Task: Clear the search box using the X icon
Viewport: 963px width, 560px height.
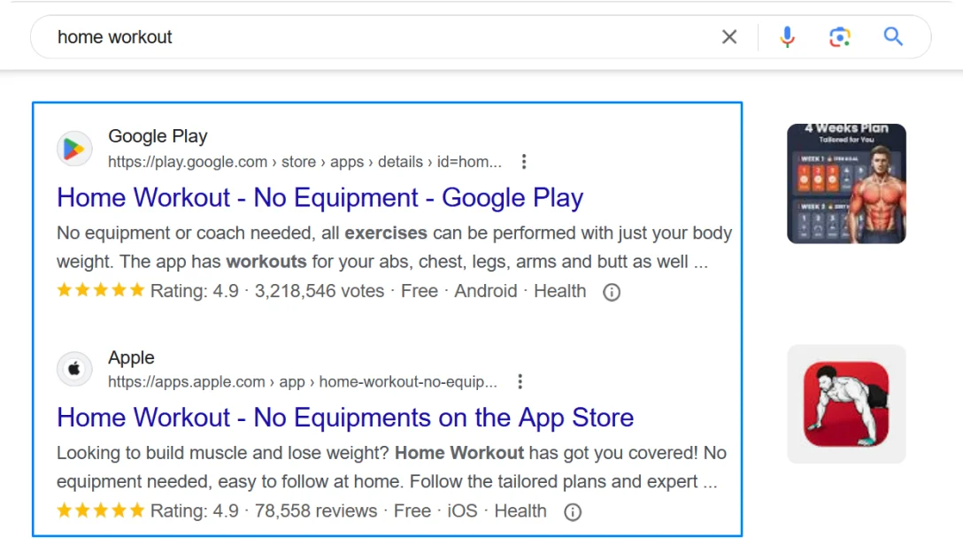Action: (728, 36)
